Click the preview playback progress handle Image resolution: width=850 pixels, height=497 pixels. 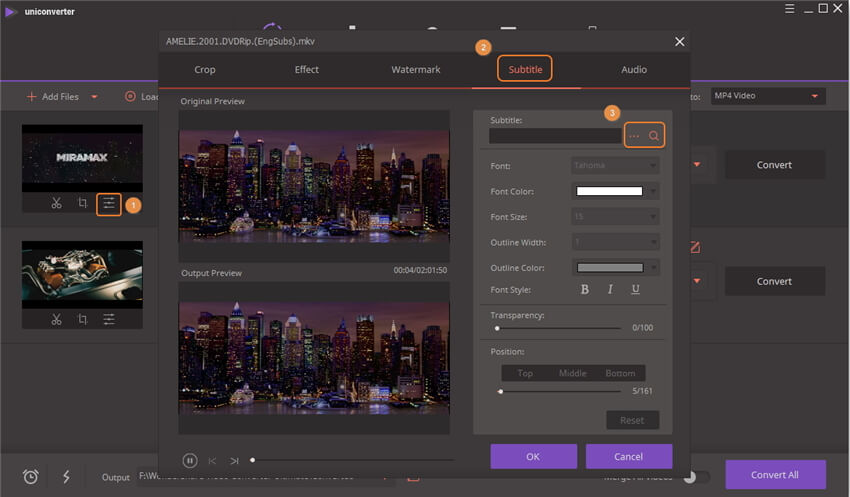point(253,460)
